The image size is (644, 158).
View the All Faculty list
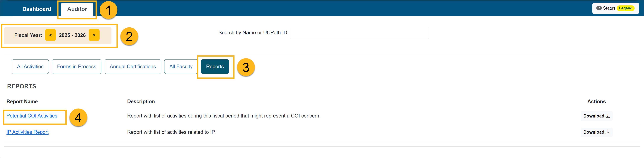[x=181, y=66]
